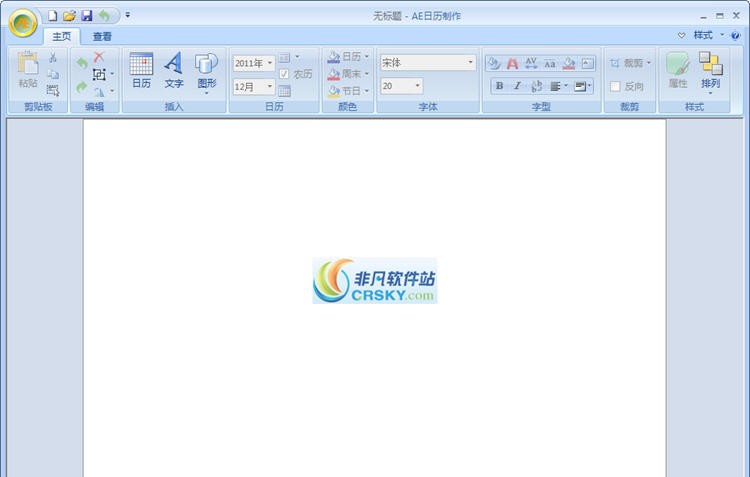Toggle italic with the I button
Image resolution: width=750 pixels, height=477 pixels.
pyautogui.click(x=518, y=86)
